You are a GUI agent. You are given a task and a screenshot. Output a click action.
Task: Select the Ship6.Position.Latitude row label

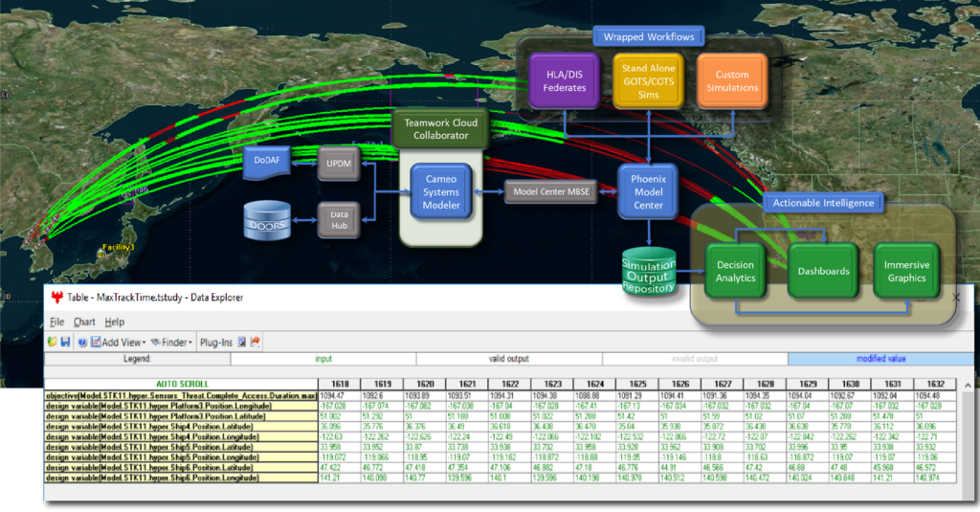tap(181, 467)
